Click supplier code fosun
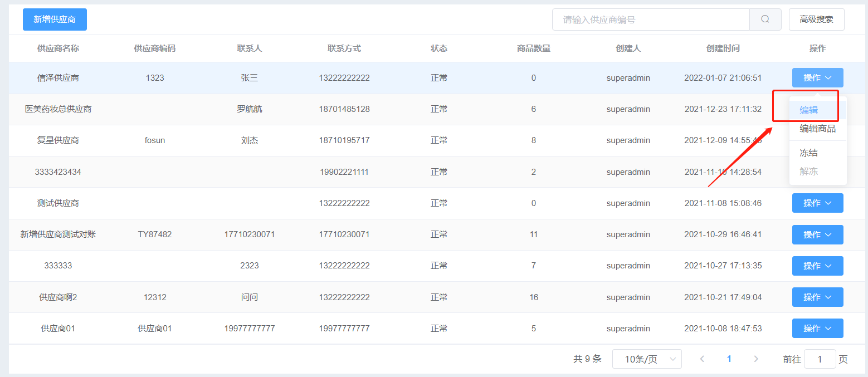Viewport: 868px width, 377px height. [155, 140]
